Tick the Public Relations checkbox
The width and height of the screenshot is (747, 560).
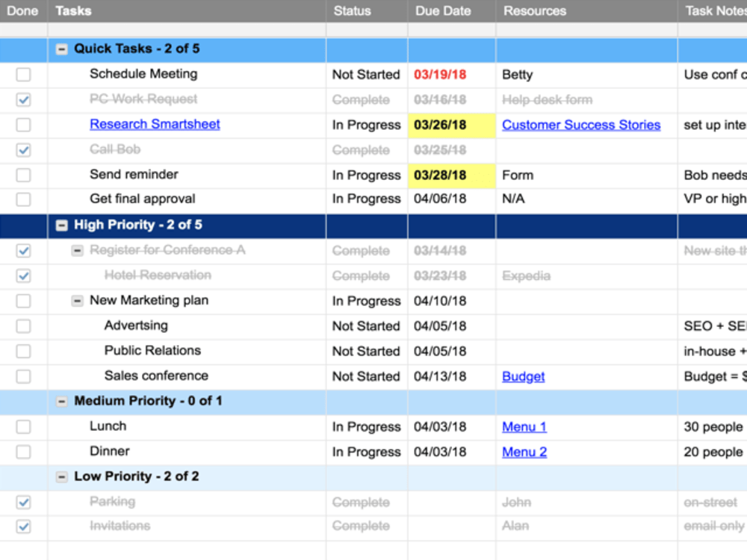(x=23, y=351)
